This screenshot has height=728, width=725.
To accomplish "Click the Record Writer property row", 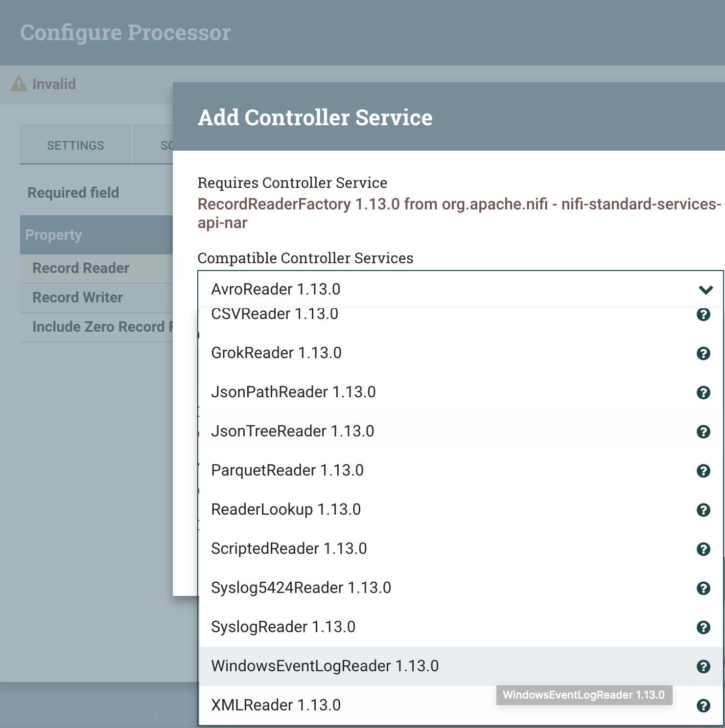I will pos(77,297).
